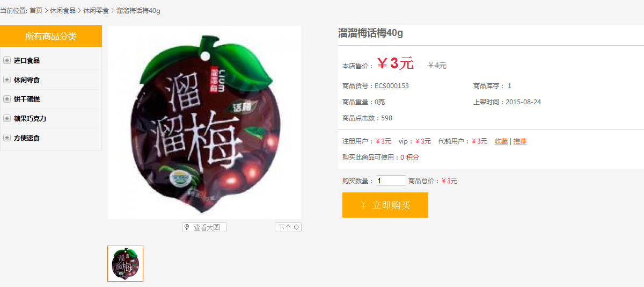Open 休闲零食 breadcrumb link
The width and height of the screenshot is (644, 287).
[96, 11]
